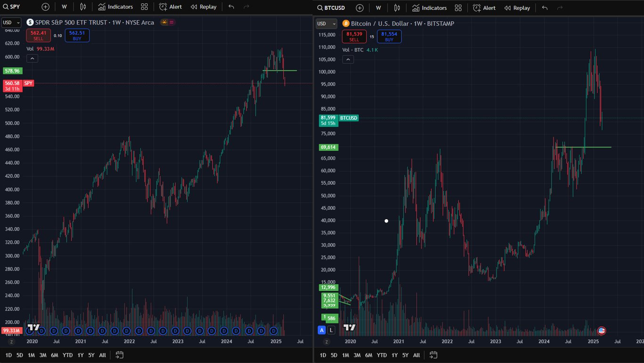Start bar Replay on the BTCUSD chart
The image size is (644, 363).
pyautogui.click(x=517, y=8)
